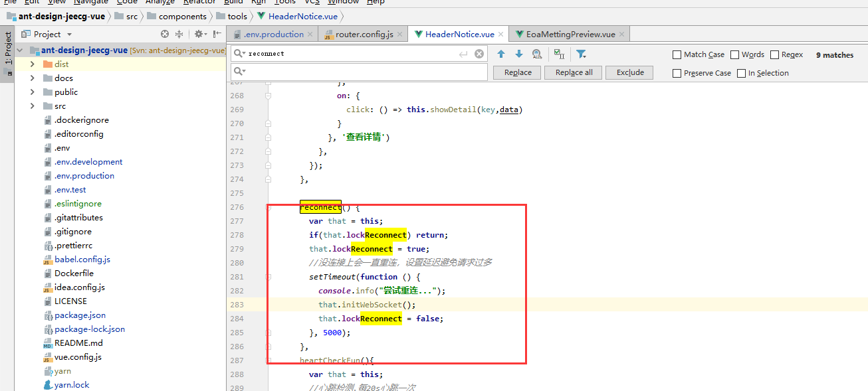
Task: Open Project panel settings gear
Action: point(199,34)
